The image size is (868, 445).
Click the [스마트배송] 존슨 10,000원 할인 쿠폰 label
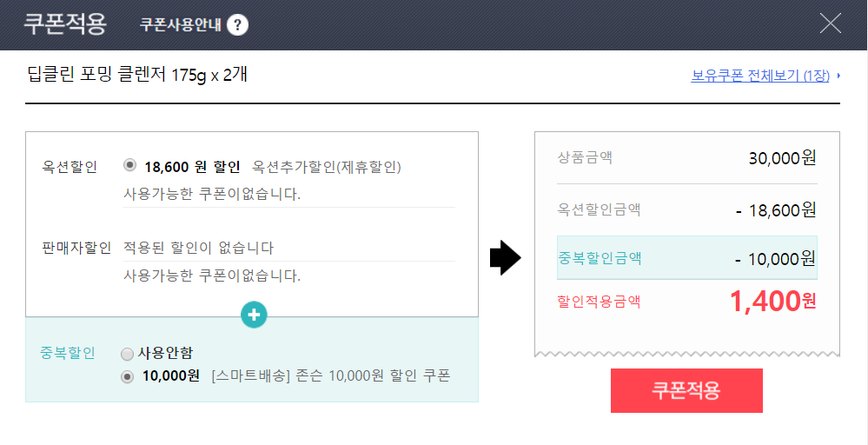pyautogui.click(x=330, y=376)
